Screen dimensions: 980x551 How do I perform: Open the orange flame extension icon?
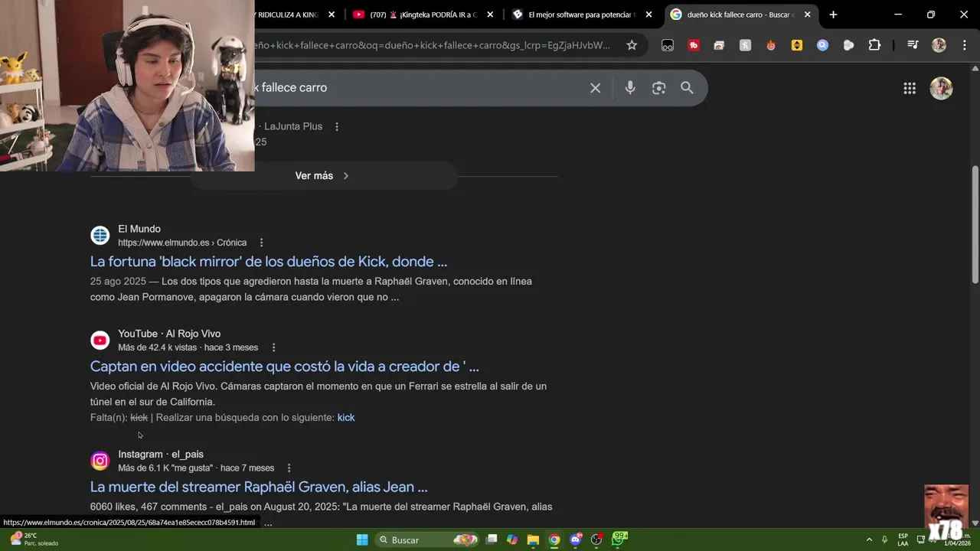[x=771, y=45]
